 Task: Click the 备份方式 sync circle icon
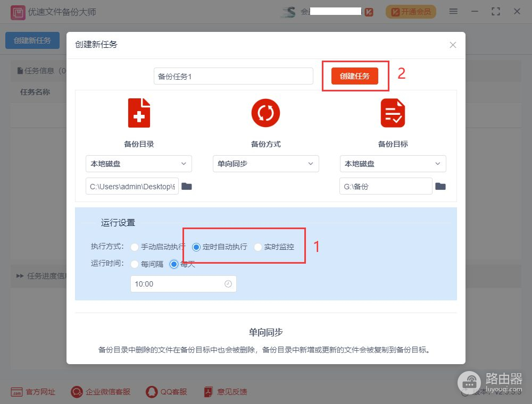pos(265,113)
